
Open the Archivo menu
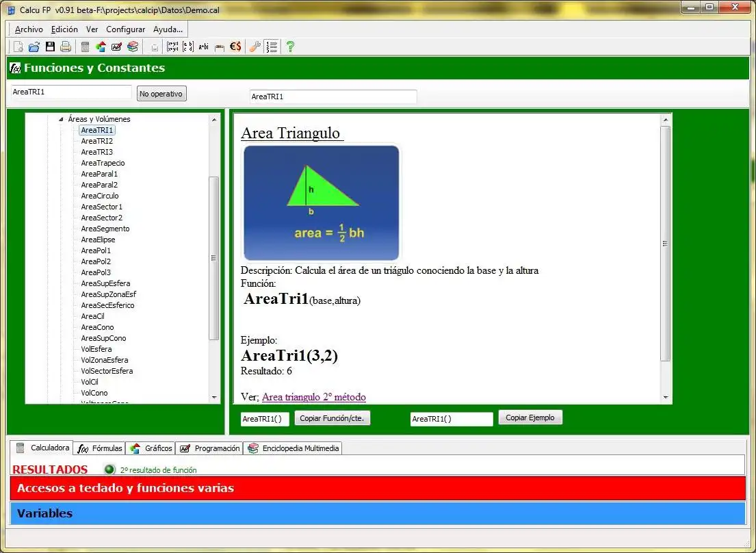[29, 29]
